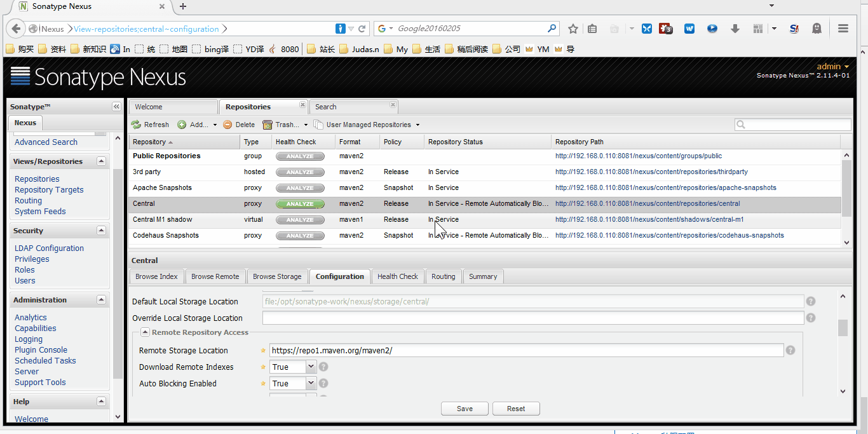Click the Override Local Storage Location field
The height and width of the screenshot is (434, 868).
(533, 318)
